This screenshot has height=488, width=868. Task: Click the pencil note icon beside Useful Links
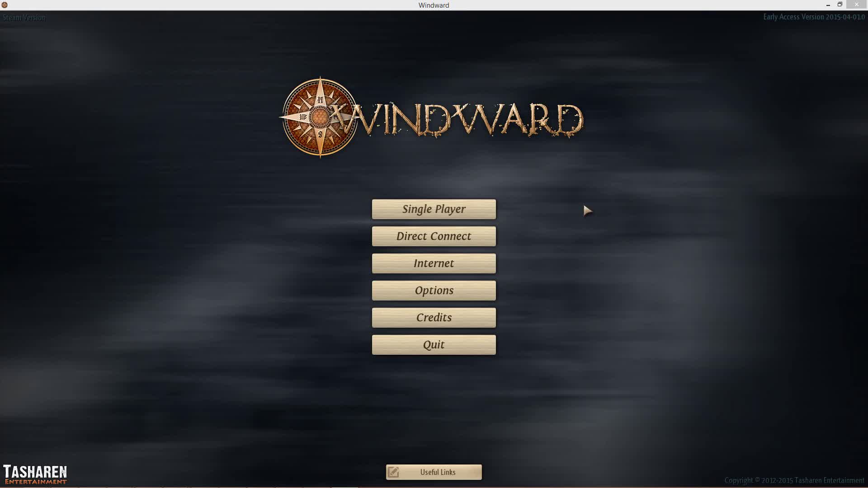[393, 472]
